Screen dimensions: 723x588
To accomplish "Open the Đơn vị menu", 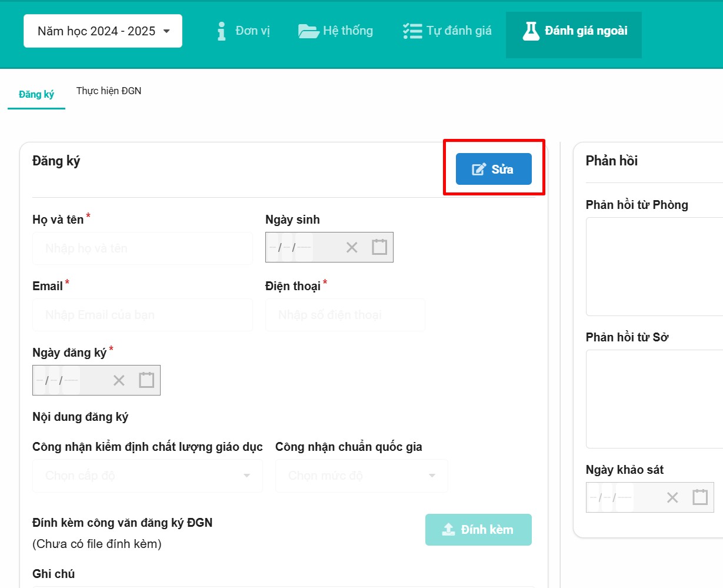I will (244, 31).
